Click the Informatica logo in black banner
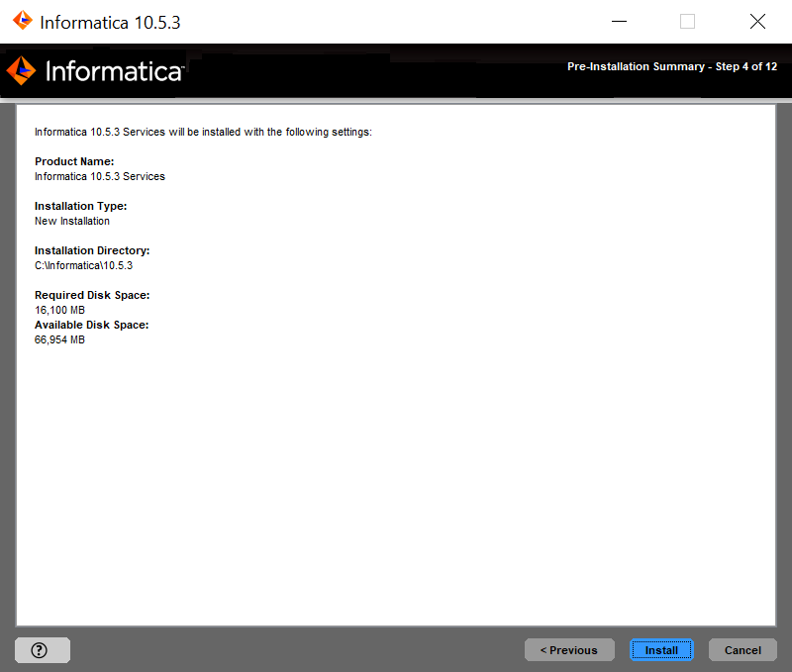Screen dimensions: 792x672 95,70
